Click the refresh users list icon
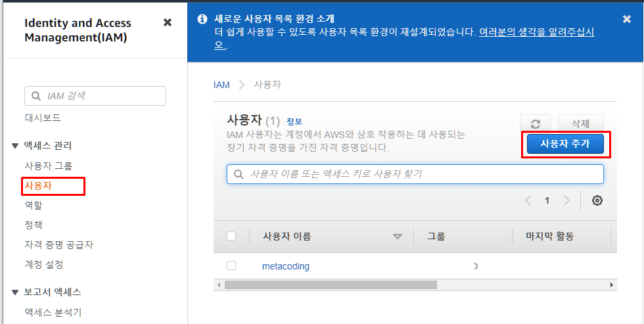This screenshot has height=324, width=644. click(x=535, y=124)
